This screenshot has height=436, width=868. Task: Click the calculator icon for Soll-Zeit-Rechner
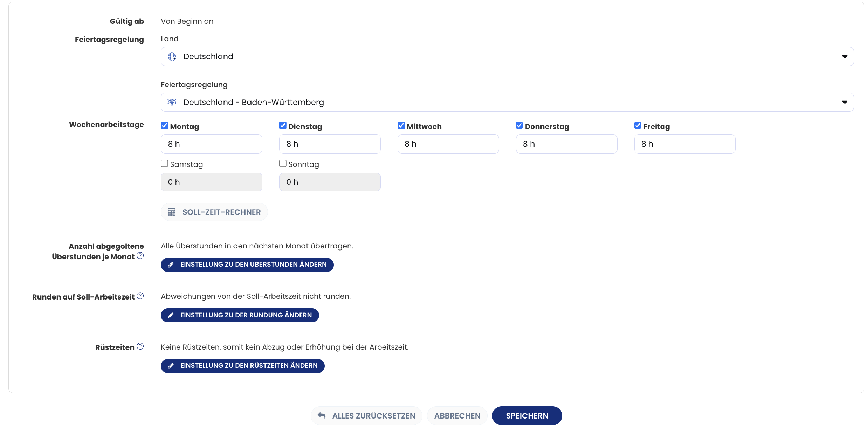click(x=172, y=212)
